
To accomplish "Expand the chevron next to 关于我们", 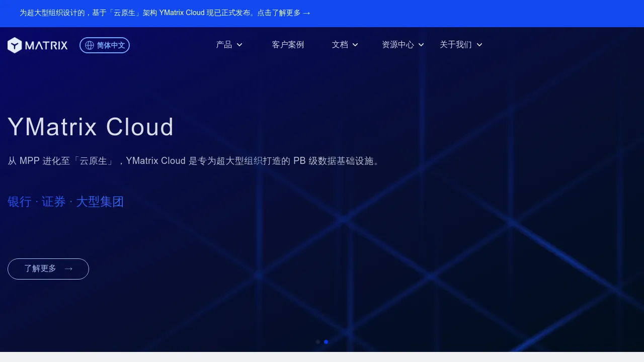I will pyautogui.click(x=479, y=45).
